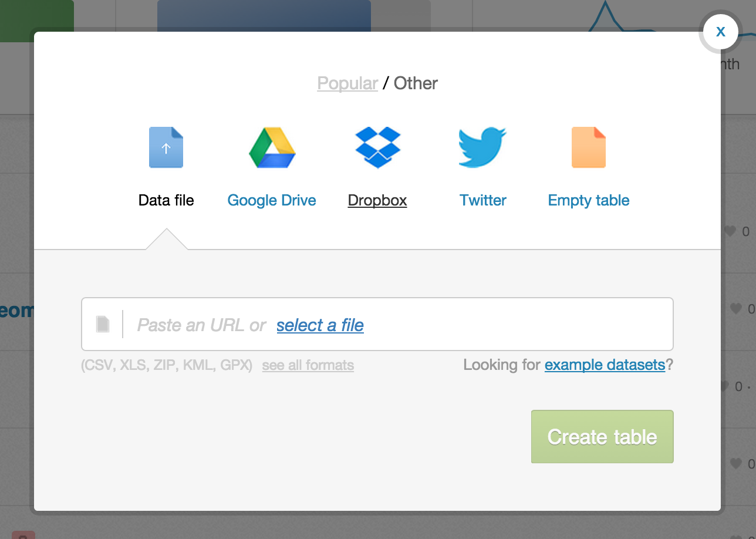Viewport: 756px width, 539px height.
Task: Open the Empty table label link
Action: [x=589, y=200]
